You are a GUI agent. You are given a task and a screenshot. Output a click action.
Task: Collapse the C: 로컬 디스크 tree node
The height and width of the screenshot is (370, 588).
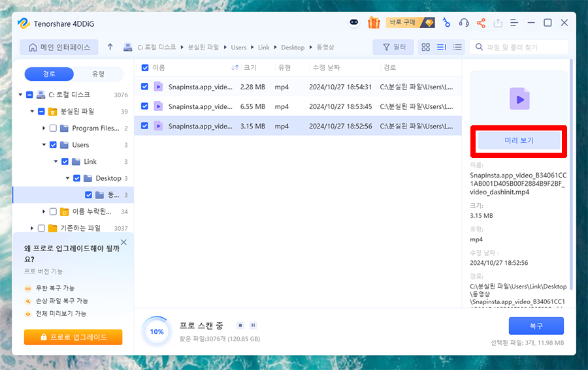(20, 95)
